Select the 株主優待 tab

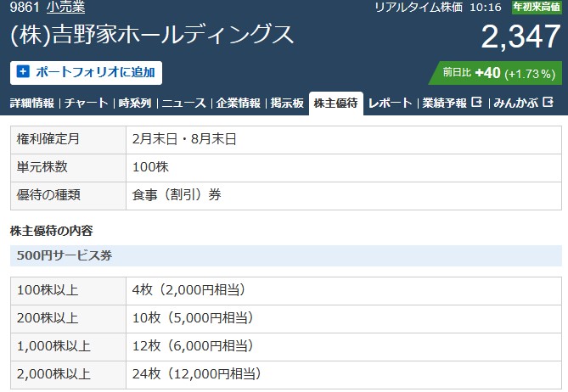click(336, 104)
